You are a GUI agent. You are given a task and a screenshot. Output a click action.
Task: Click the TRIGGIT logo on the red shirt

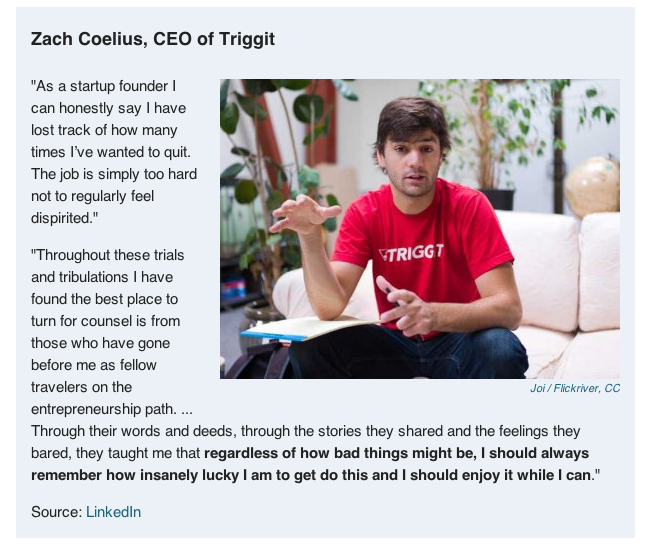coord(412,253)
